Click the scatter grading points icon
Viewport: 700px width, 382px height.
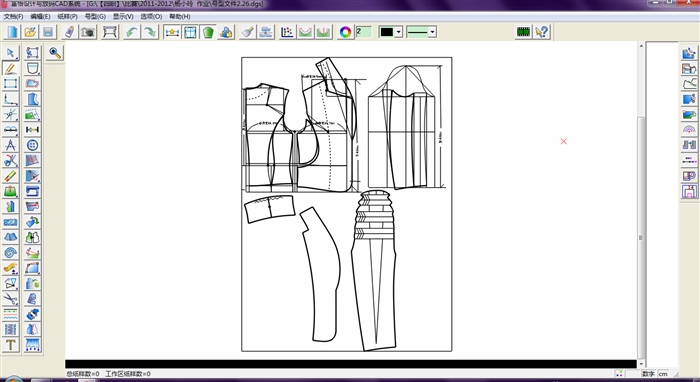click(287, 32)
